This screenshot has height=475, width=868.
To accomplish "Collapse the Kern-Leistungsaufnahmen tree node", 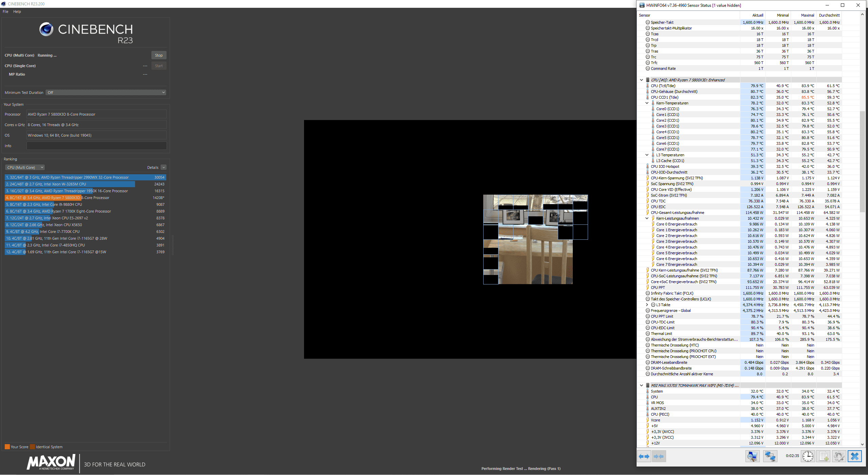I will point(647,218).
